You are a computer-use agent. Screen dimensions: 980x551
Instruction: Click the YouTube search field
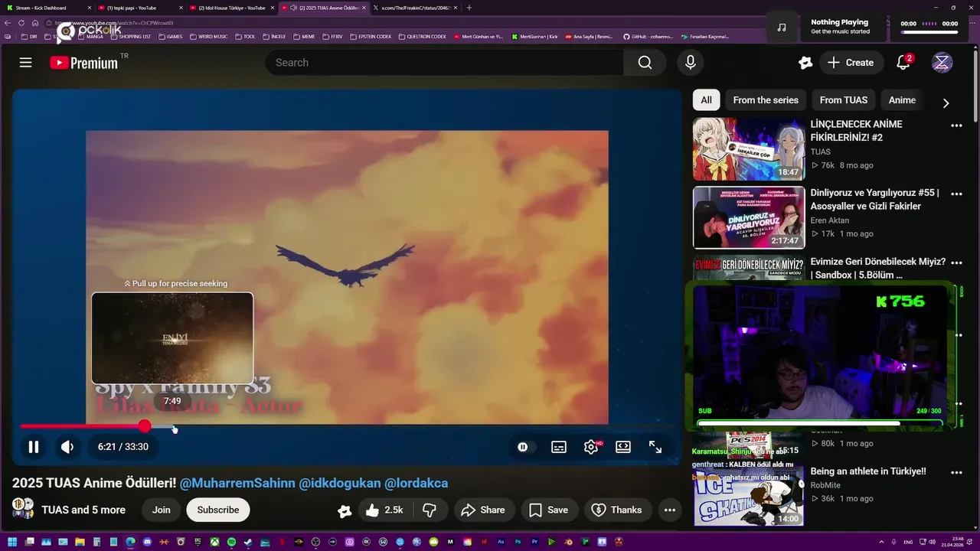tap(444, 63)
